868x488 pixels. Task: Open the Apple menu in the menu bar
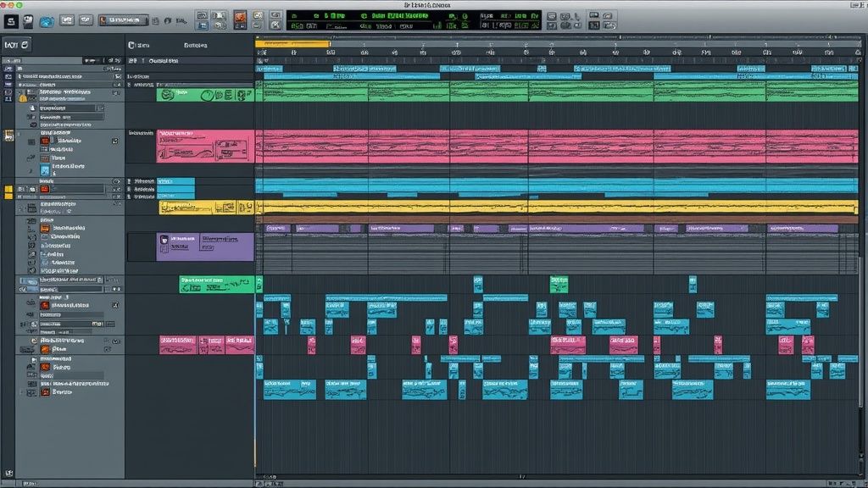pos(8,4)
